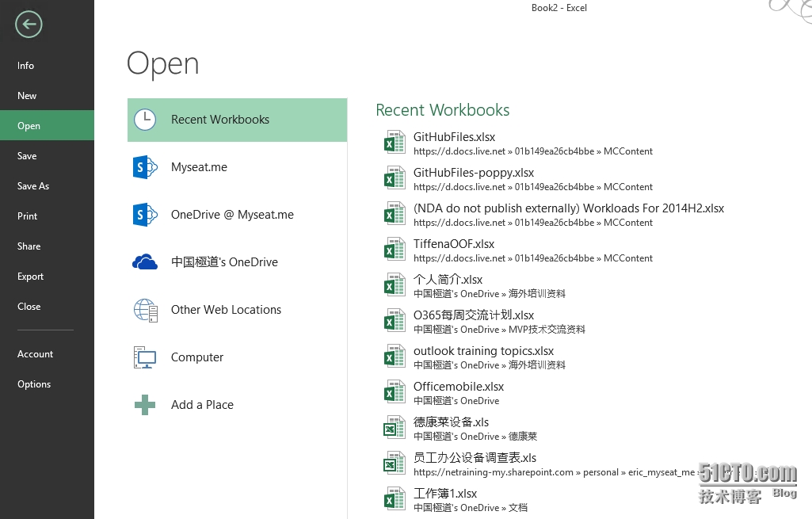Open the Account page
This screenshot has height=519, width=812.
[47, 354]
